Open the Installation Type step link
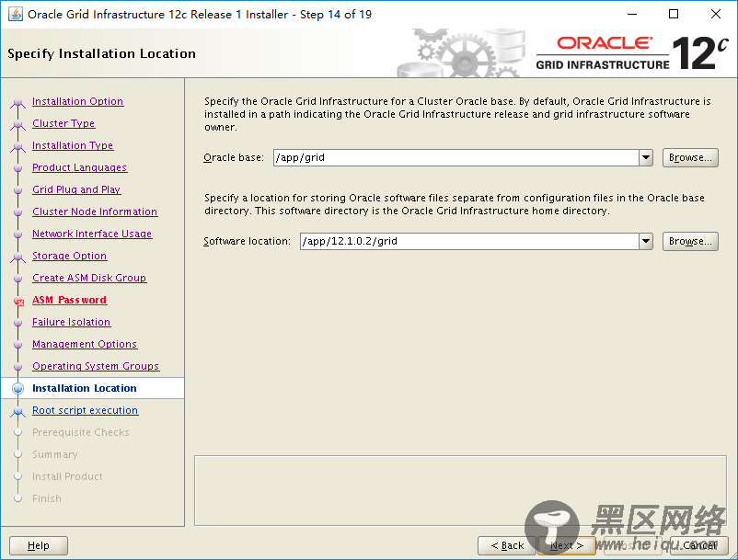The width and height of the screenshot is (738, 560). [x=73, y=146]
